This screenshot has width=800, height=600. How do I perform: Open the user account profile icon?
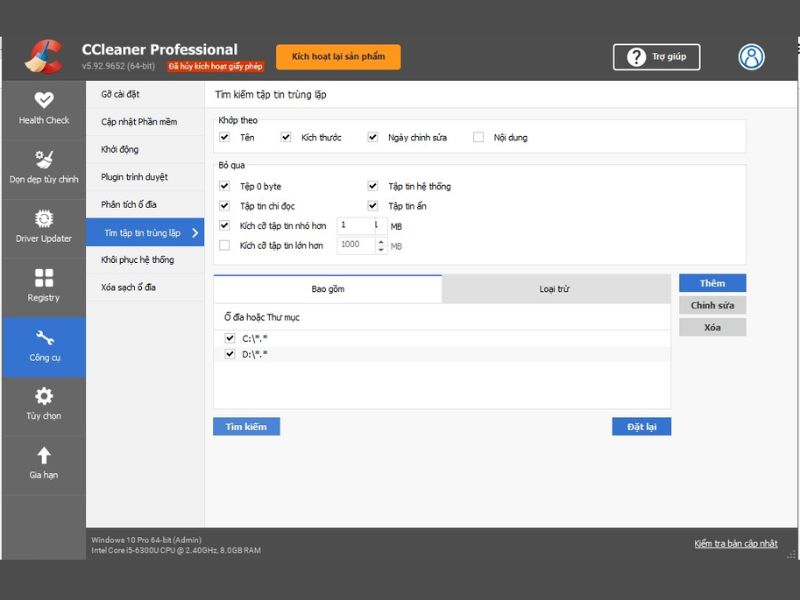point(750,57)
